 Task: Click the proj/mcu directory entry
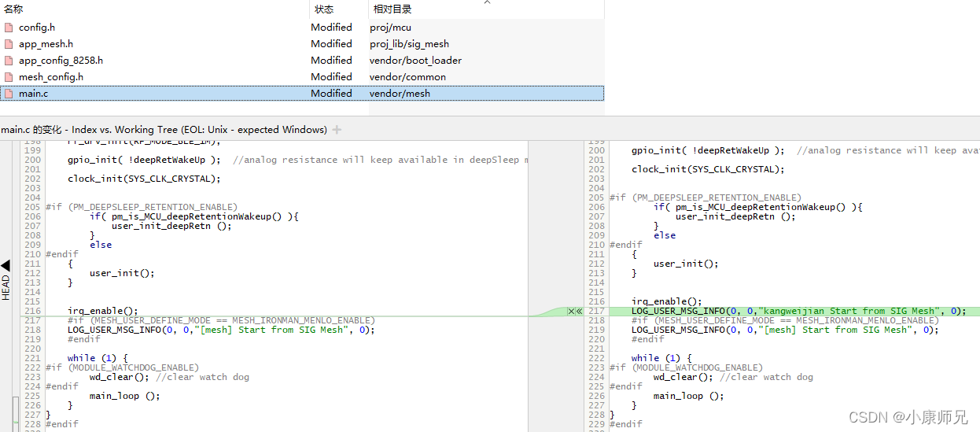[390, 28]
